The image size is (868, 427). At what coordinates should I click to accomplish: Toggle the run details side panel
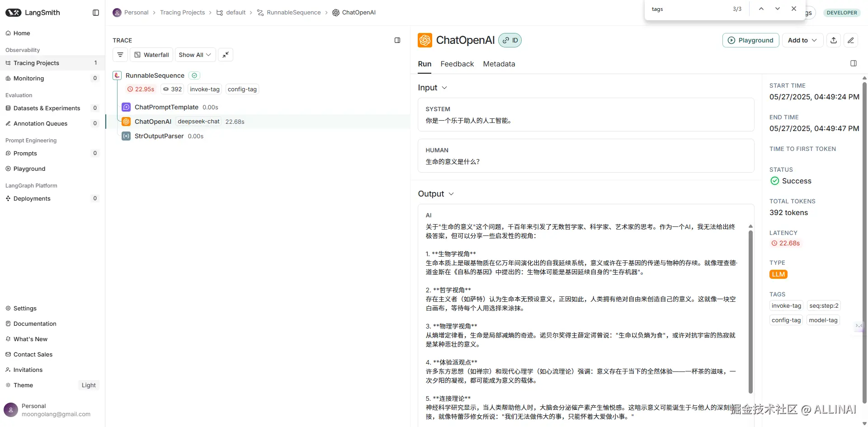[x=854, y=64]
